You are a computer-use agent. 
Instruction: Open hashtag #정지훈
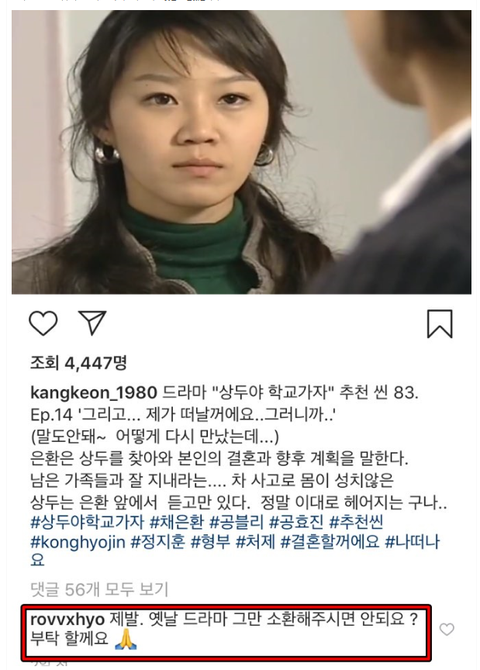pyautogui.click(x=158, y=542)
